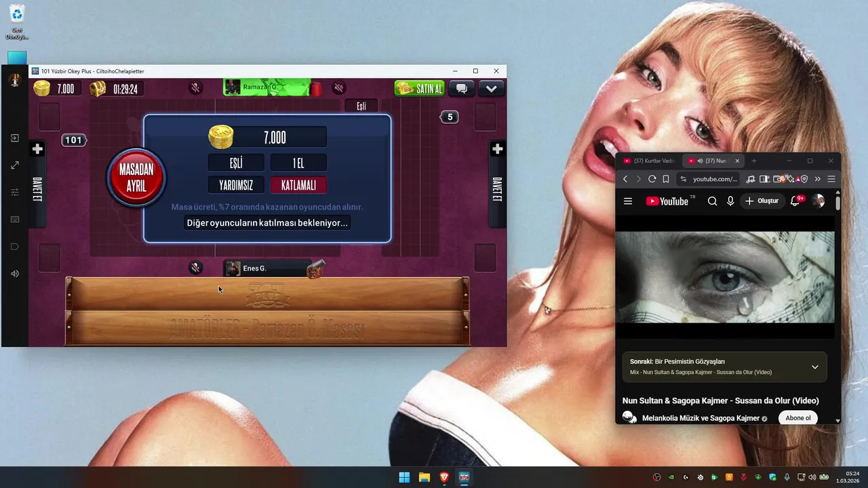Open the Satın Al coin shop

click(x=419, y=89)
